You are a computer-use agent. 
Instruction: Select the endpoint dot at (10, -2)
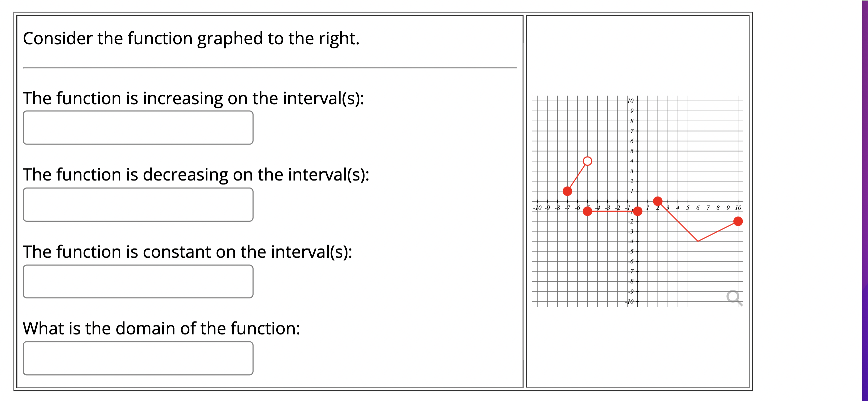738,221
